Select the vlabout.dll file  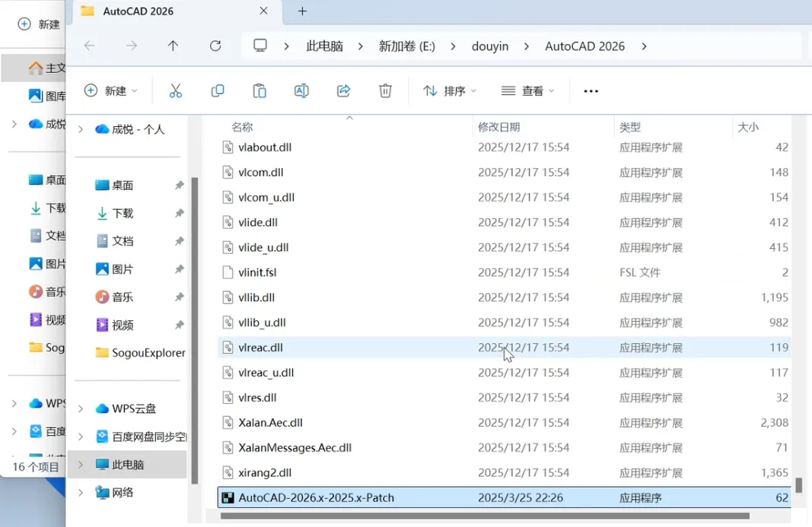click(x=505, y=148)
